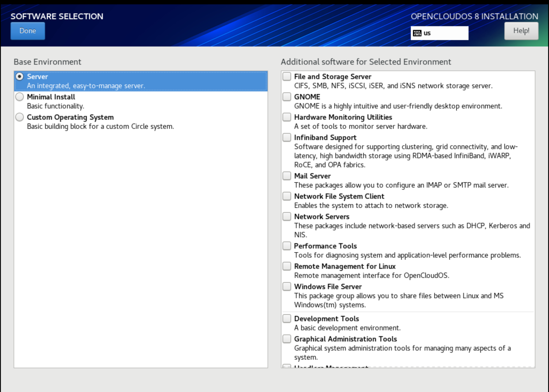Select the Server base environment radio
The image size is (549, 392).
pos(20,77)
